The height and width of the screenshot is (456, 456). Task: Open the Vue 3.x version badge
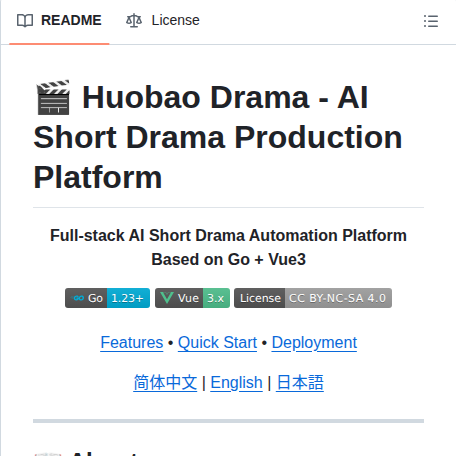(192, 298)
